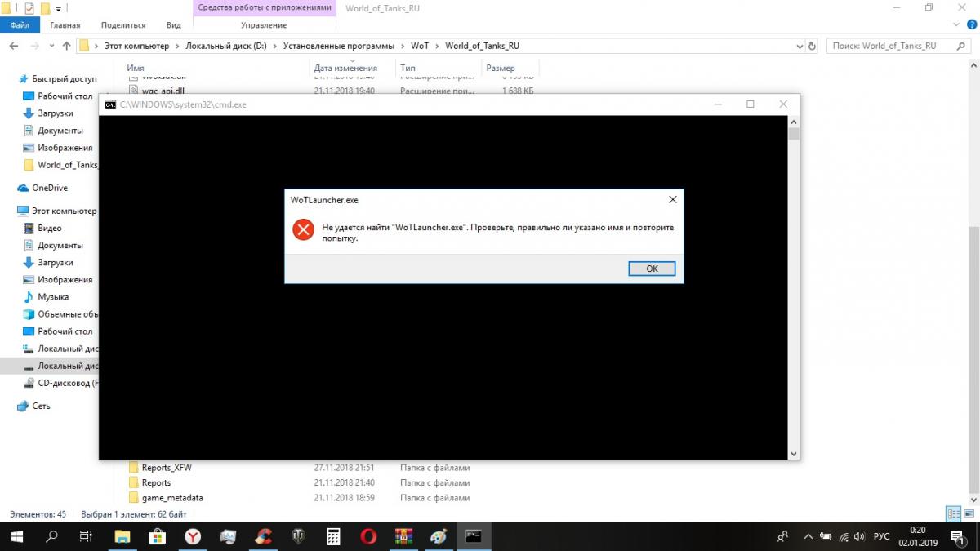The height and width of the screenshot is (551, 980).
Task: Open the Вид ribbon tab
Action: click(173, 25)
